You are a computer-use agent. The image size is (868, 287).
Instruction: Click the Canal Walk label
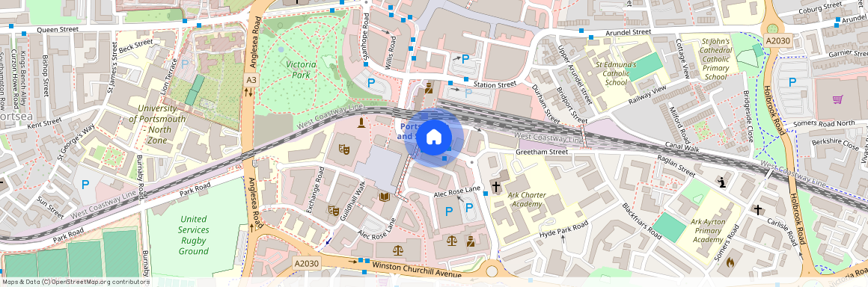tap(682, 148)
